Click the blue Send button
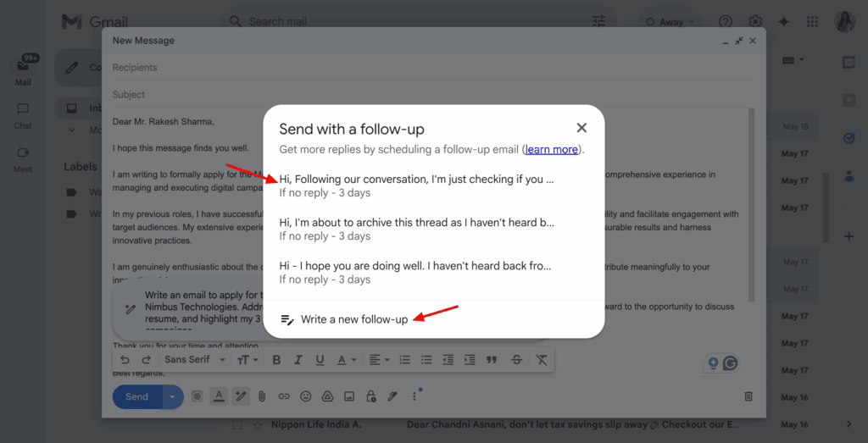 point(137,396)
